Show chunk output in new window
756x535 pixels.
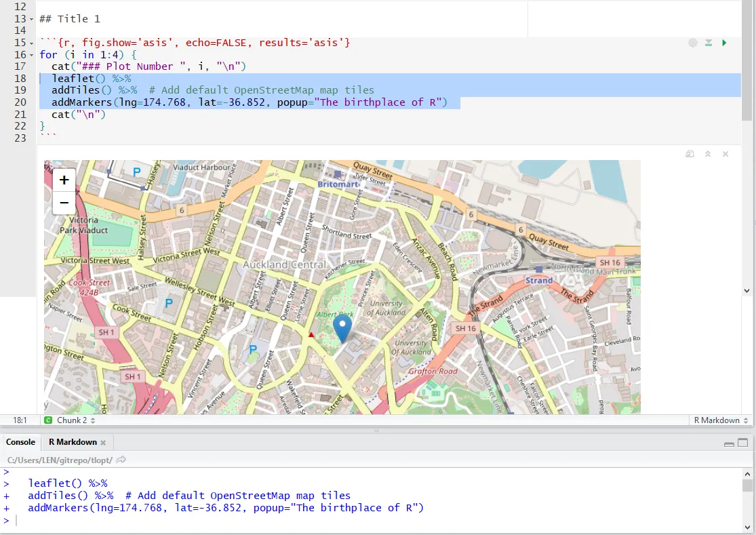click(x=690, y=154)
